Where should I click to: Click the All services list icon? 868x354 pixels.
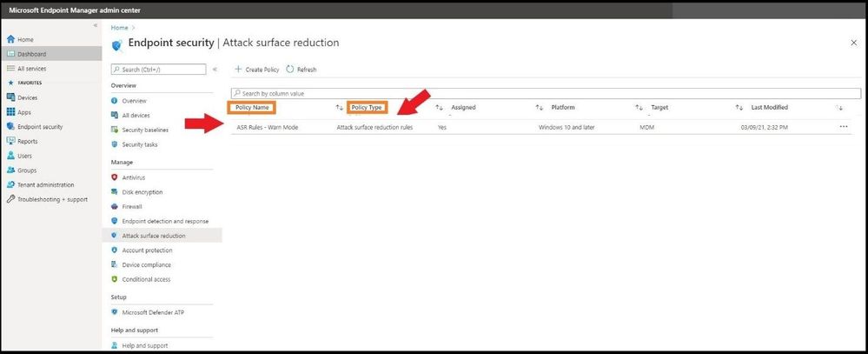tap(10, 69)
